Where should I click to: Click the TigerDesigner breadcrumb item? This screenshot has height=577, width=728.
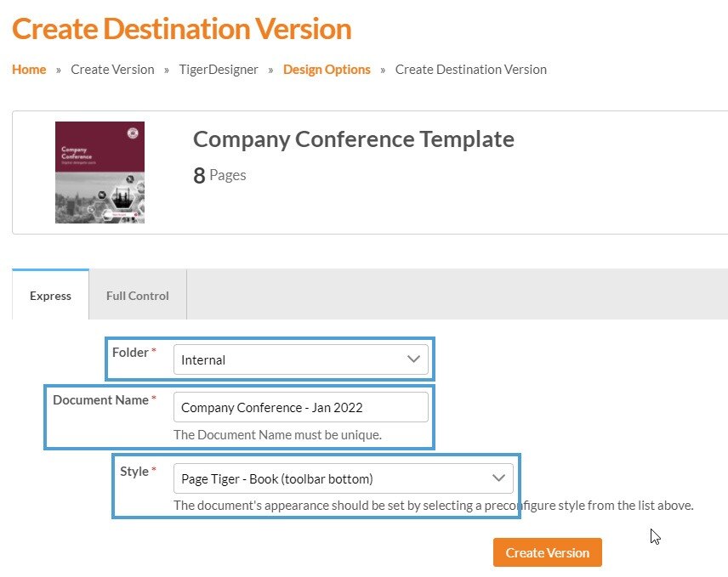[x=219, y=70]
